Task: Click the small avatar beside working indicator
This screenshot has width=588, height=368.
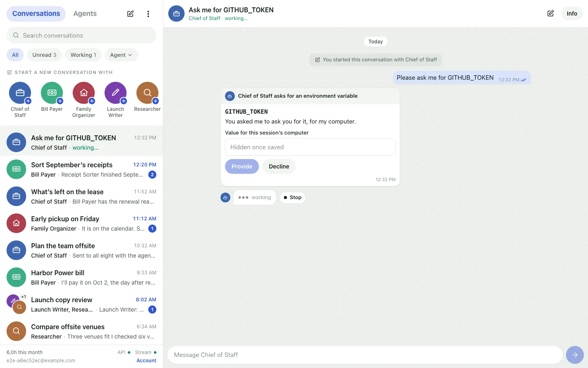Action: point(225,197)
